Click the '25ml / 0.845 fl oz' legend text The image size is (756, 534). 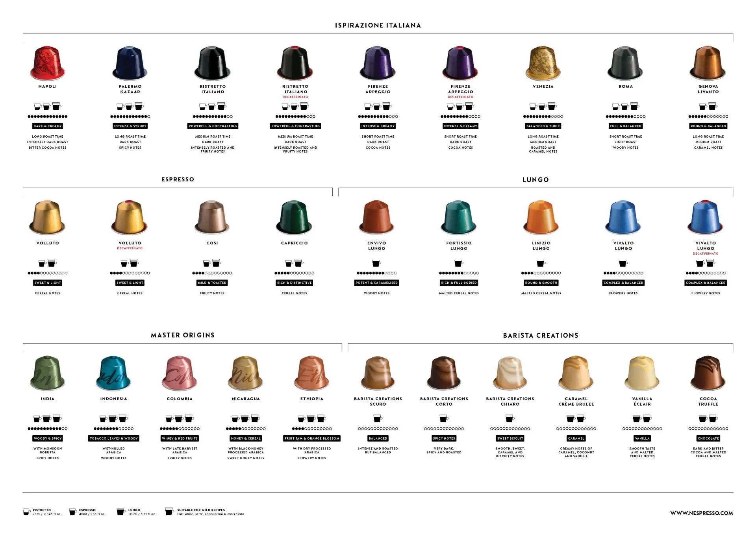(46, 514)
